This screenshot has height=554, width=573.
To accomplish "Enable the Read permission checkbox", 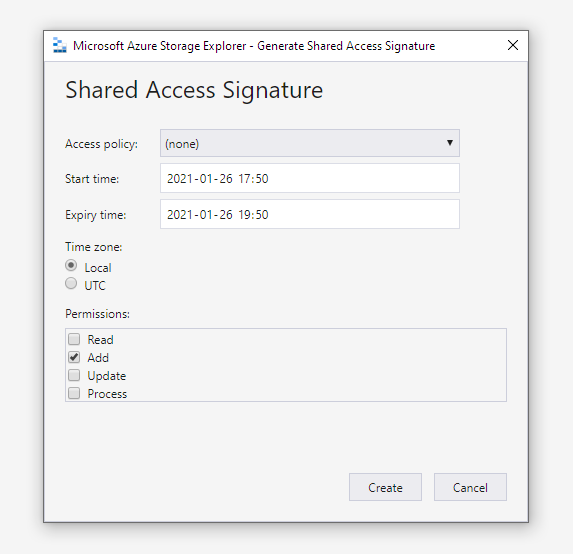I will click(74, 339).
